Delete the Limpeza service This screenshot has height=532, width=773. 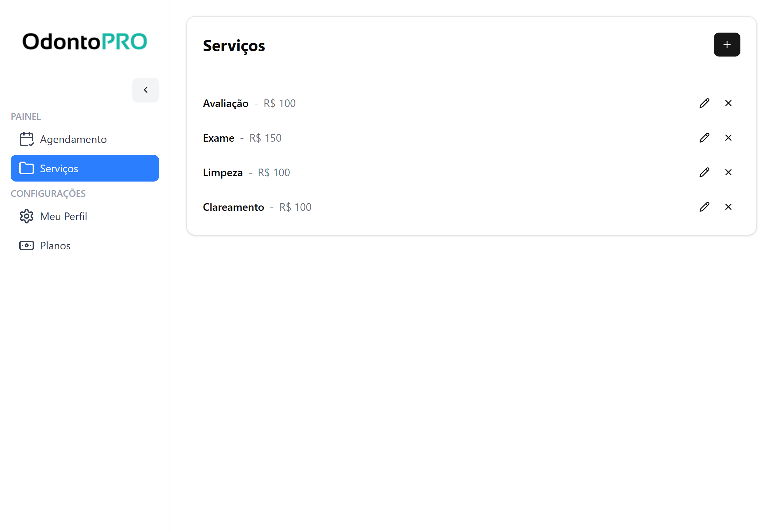728,172
